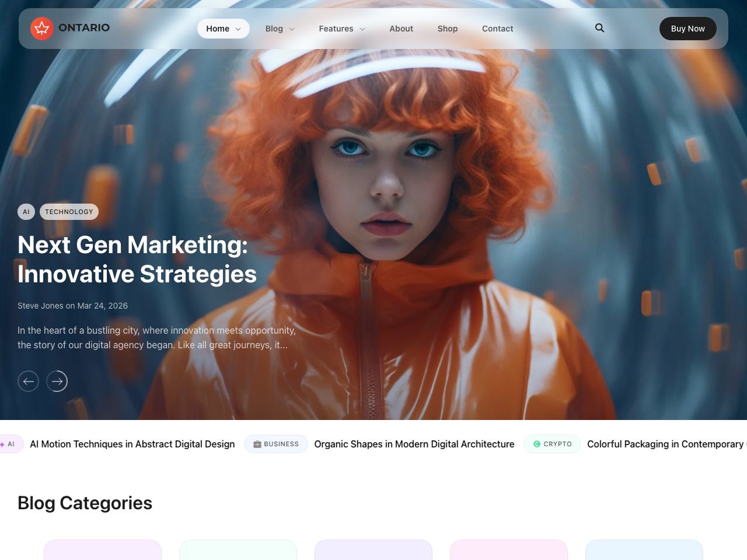
Task: Open the Shop menu item
Action: [448, 29]
